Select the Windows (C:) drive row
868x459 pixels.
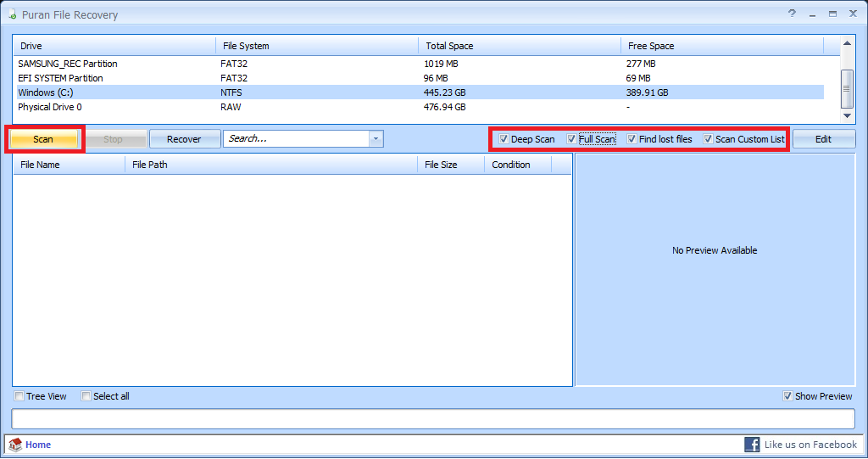point(419,92)
